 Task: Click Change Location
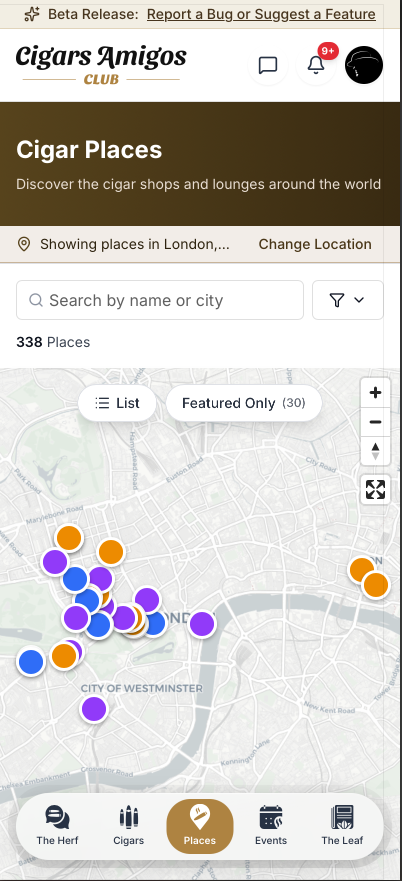point(315,244)
